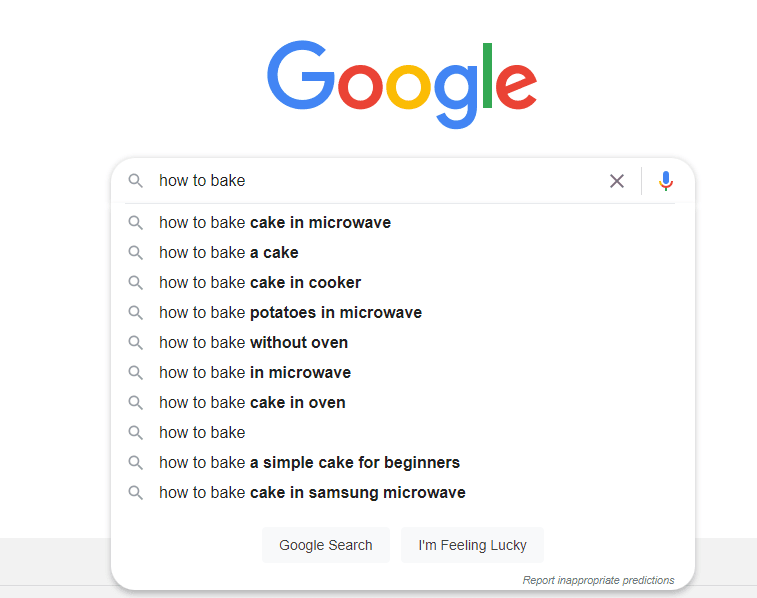Click the Google logo
Image resolution: width=757 pixels, height=598 pixels.
tap(402, 84)
